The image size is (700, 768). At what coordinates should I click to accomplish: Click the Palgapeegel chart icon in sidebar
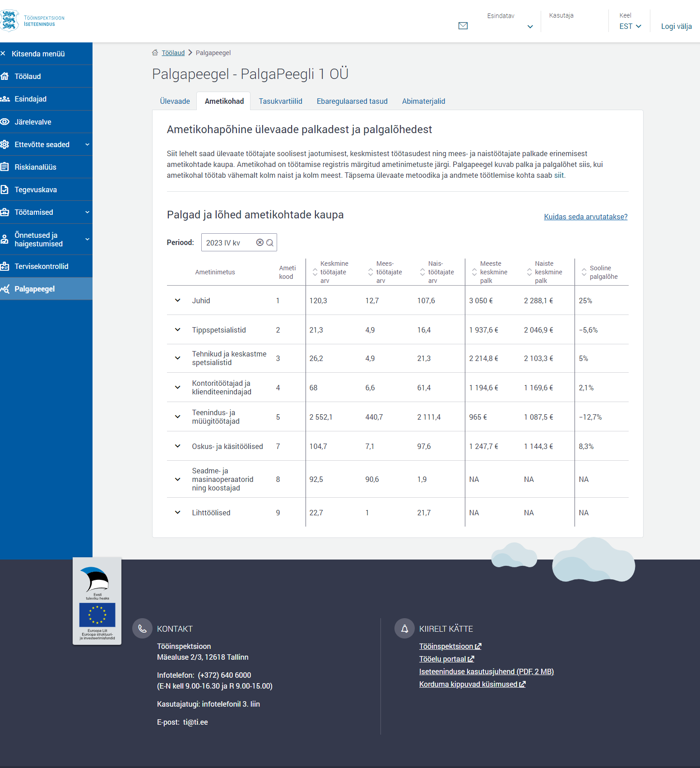pos(5,289)
